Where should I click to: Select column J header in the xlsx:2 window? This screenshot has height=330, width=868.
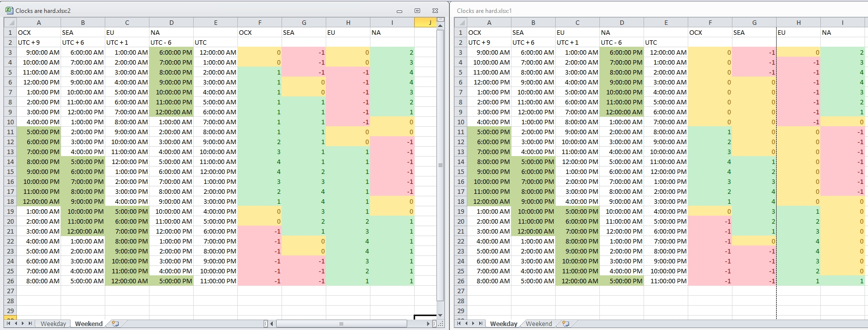pyautogui.click(x=425, y=22)
